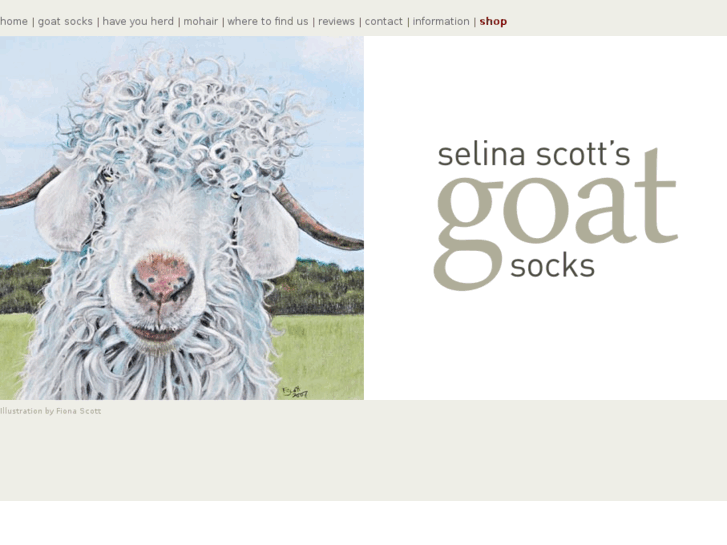Open the have you herd link

(138, 22)
